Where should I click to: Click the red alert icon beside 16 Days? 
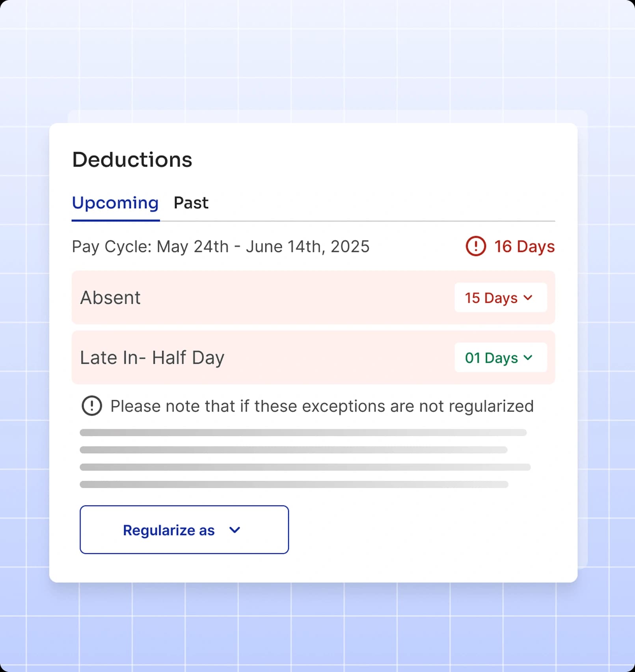[x=476, y=246]
